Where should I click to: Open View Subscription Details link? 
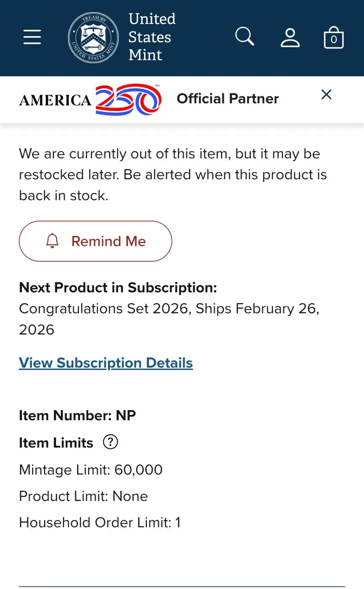pos(106,363)
